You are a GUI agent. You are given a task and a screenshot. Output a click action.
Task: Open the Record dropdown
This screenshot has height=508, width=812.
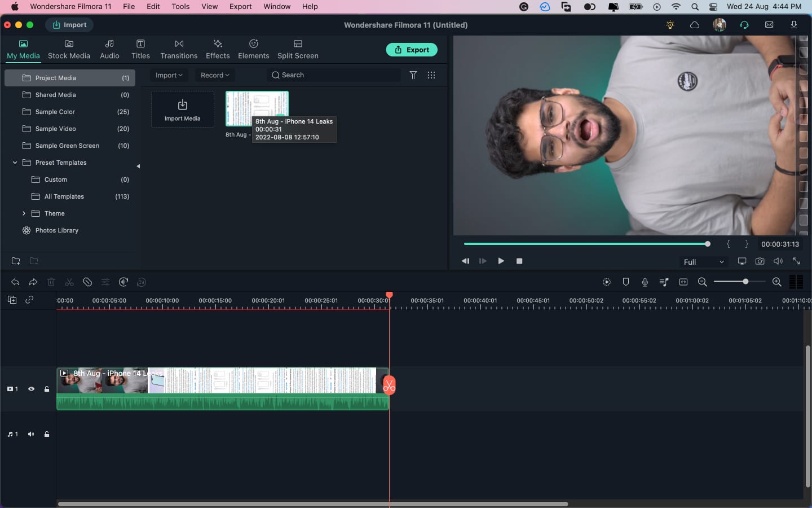click(215, 75)
